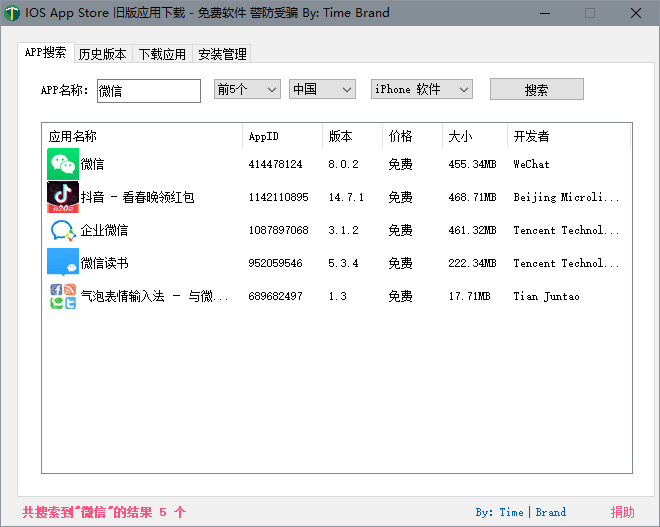
Task: Click version 3.1.2
Action: point(343,230)
